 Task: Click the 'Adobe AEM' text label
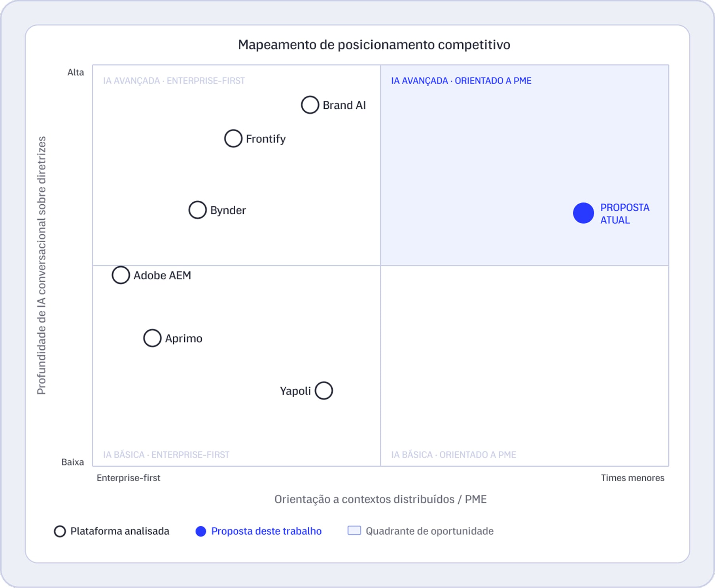point(162,275)
